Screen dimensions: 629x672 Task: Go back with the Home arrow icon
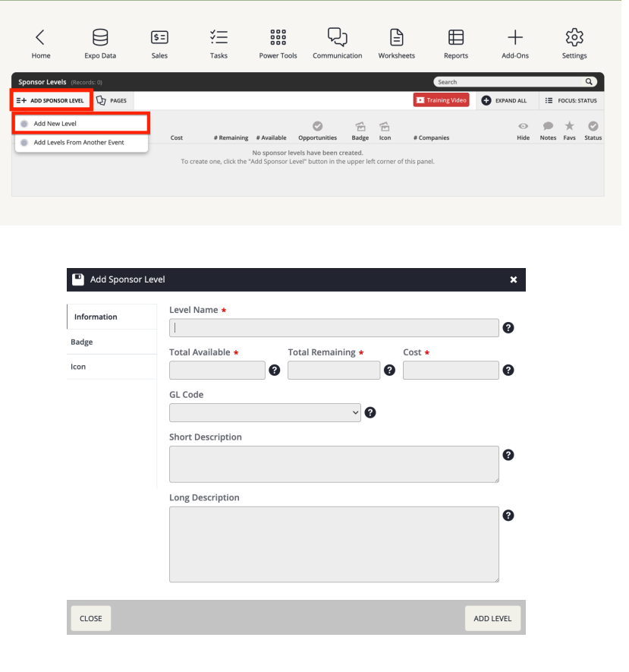(x=40, y=38)
